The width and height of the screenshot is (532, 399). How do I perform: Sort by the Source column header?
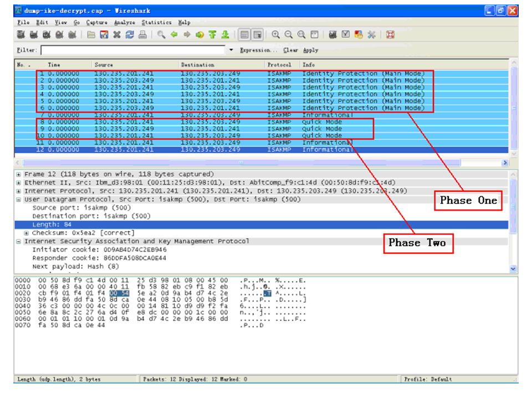click(x=135, y=65)
